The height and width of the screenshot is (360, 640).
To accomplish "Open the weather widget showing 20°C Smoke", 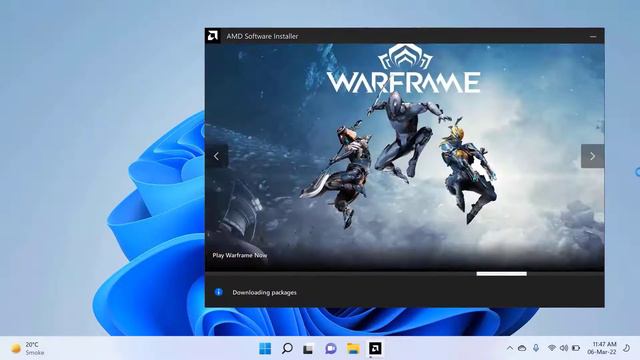I will (27, 348).
